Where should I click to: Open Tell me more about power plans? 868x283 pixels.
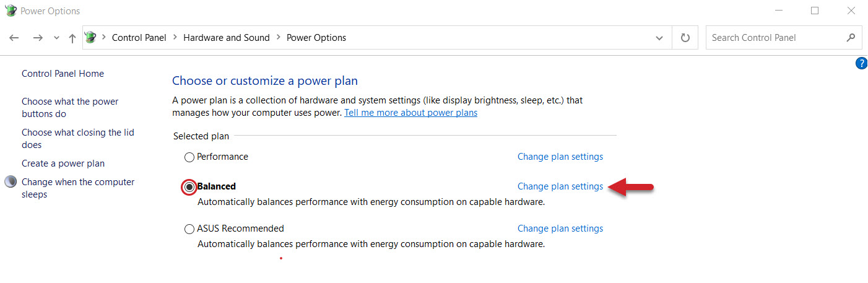tap(410, 113)
